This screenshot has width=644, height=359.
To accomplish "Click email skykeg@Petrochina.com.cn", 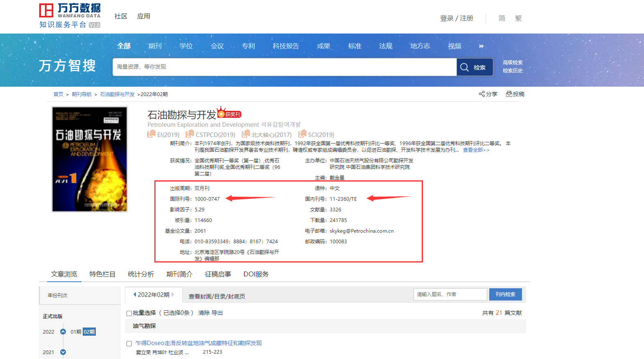I will (362, 231).
